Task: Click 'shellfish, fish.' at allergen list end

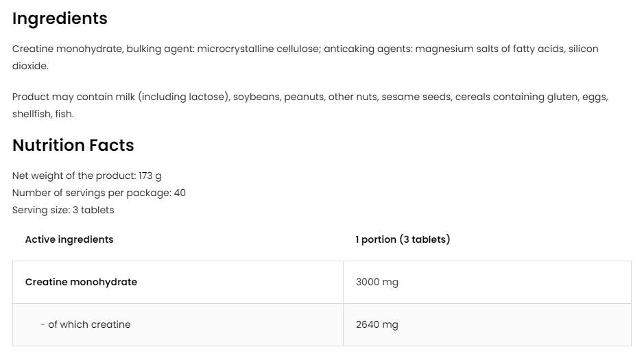Action: [x=43, y=114]
